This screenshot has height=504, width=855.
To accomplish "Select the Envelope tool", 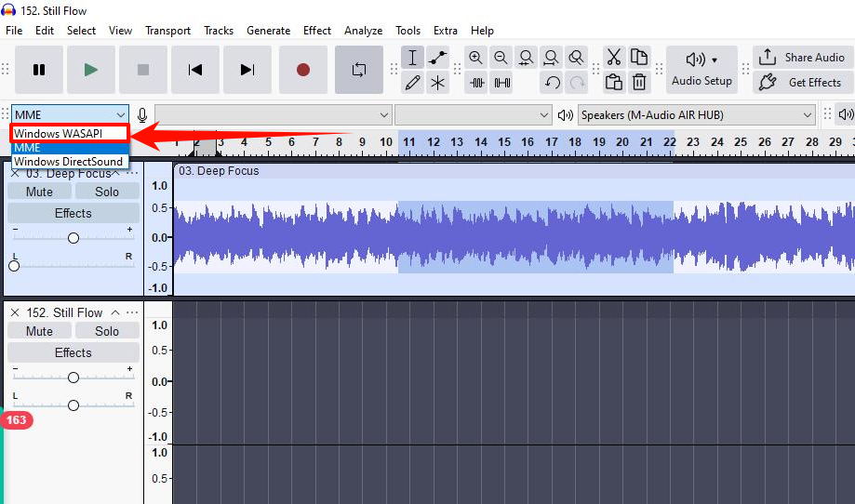I will (437, 58).
